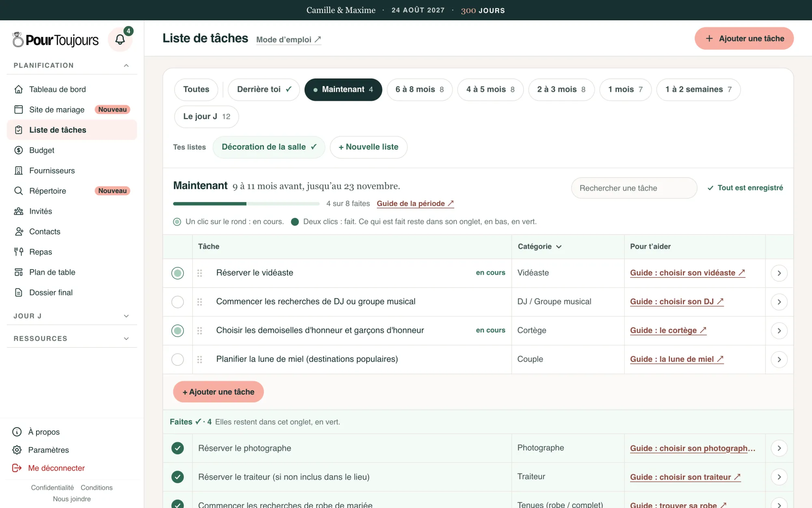This screenshot has width=812, height=508.
Task: Click the À propos info icon
Action: (x=17, y=432)
